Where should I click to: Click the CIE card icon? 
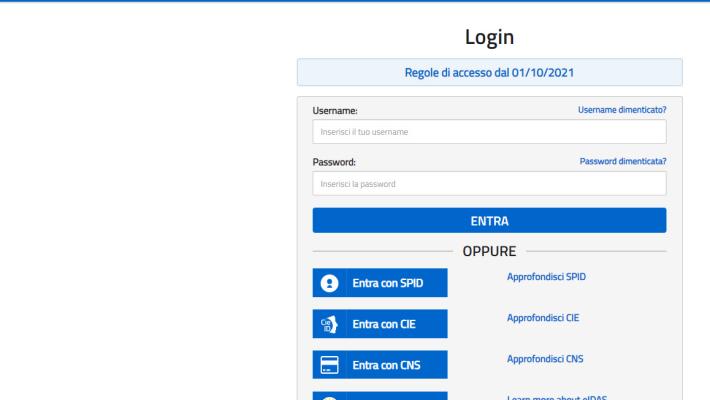(329, 324)
